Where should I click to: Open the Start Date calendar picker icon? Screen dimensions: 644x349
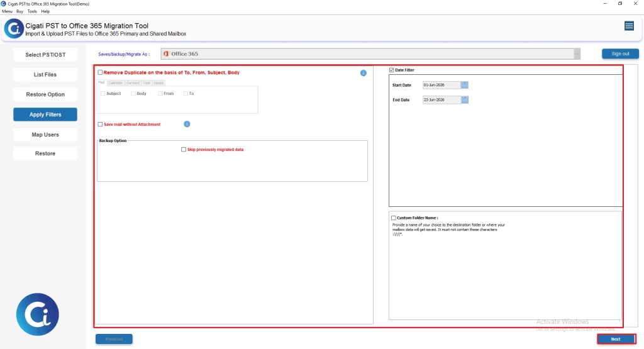click(465, 85)
